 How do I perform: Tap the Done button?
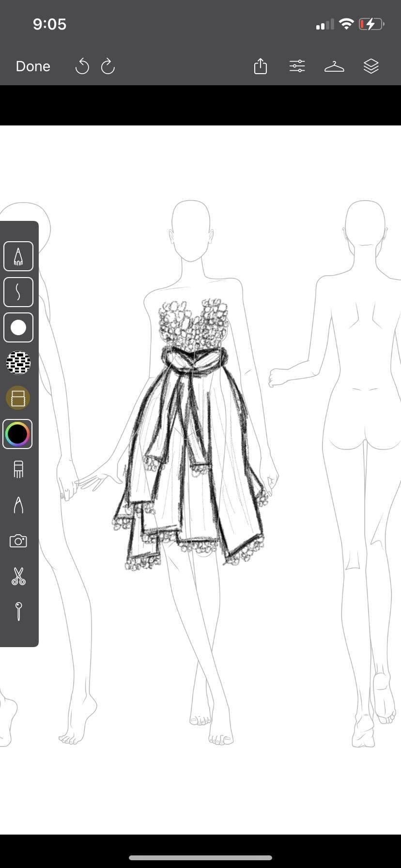coord(33,66)
